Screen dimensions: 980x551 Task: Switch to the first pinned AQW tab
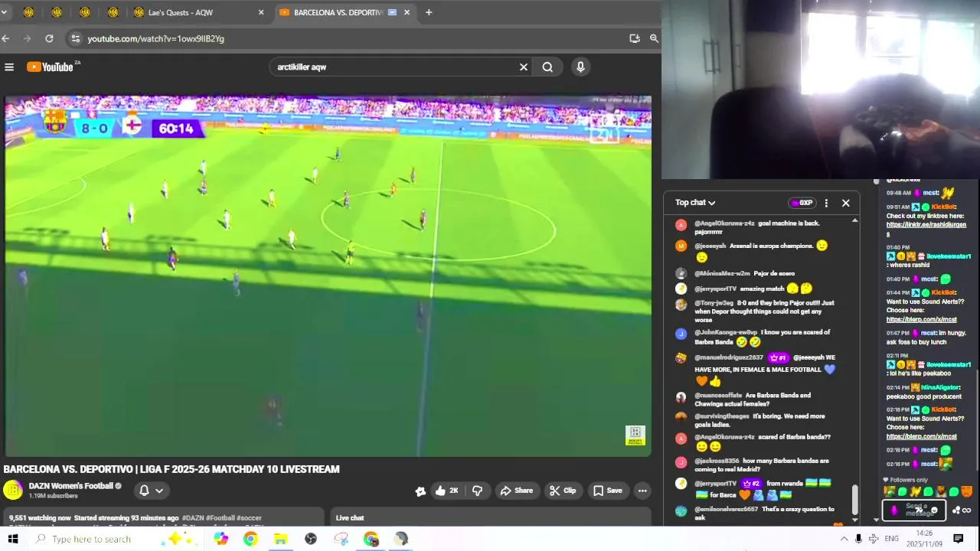pos(28,12)
